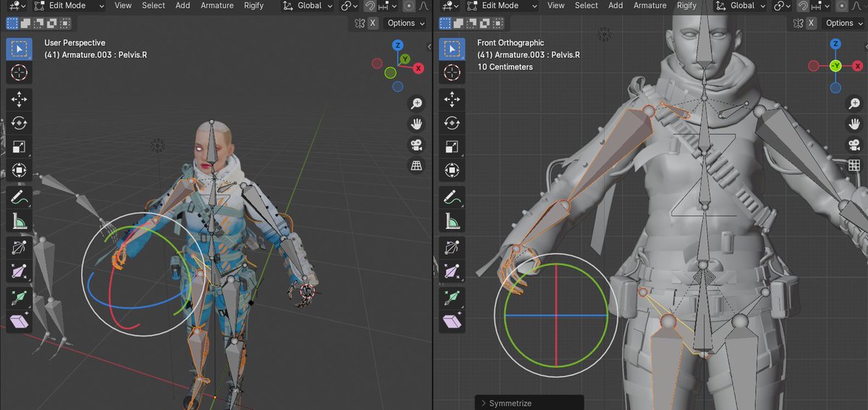Click the zoom magnifier icon in Front Orthographic viewport
868x410 pixels.
pos(854,103)
